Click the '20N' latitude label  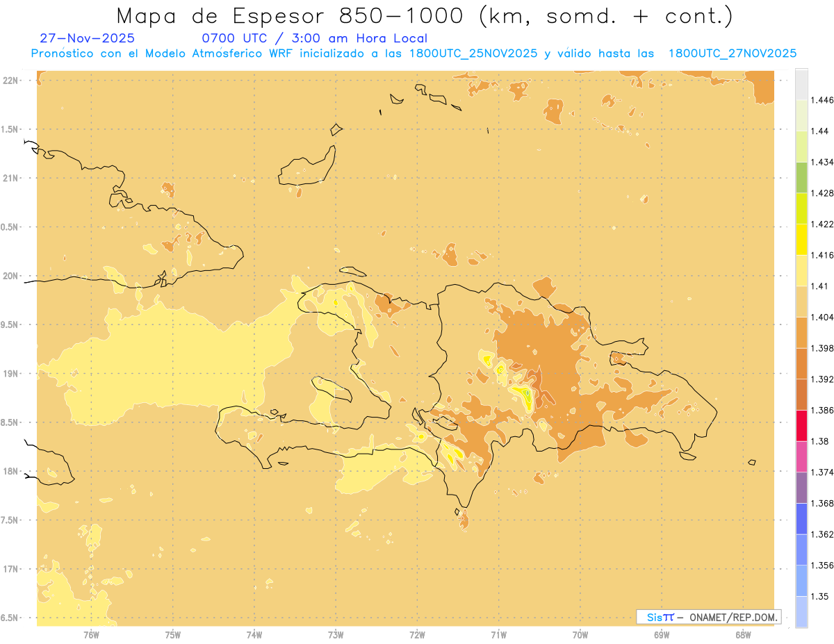tap(10, 276)
